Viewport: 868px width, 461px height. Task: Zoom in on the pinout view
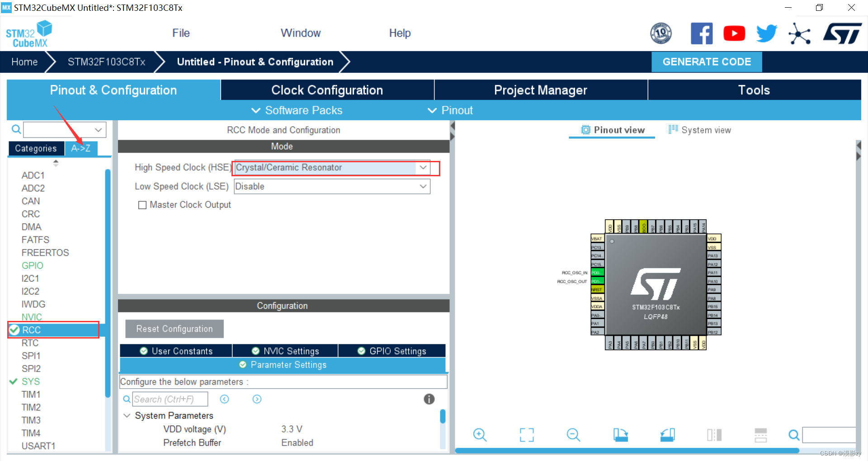tap(480, 435)
